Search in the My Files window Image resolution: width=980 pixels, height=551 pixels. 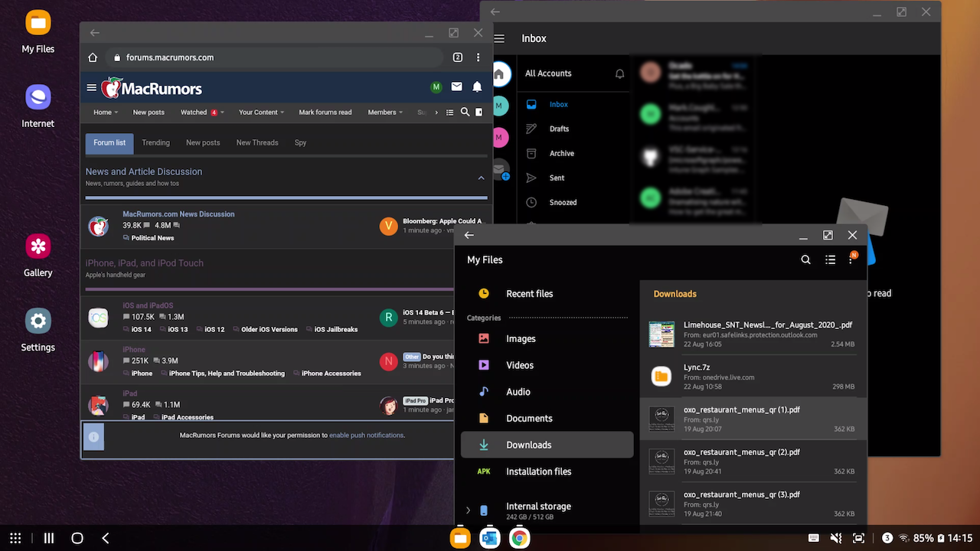coord(805,260)
